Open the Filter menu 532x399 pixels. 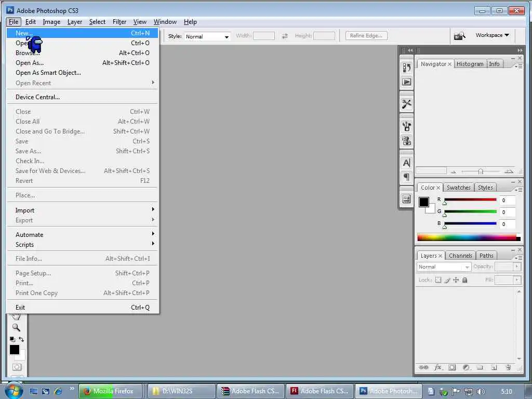point(119,22)
